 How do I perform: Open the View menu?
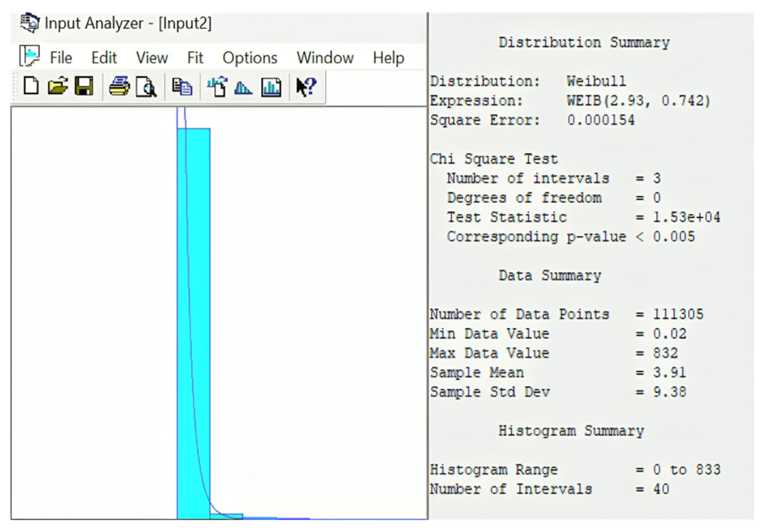(x=152, y=58)
